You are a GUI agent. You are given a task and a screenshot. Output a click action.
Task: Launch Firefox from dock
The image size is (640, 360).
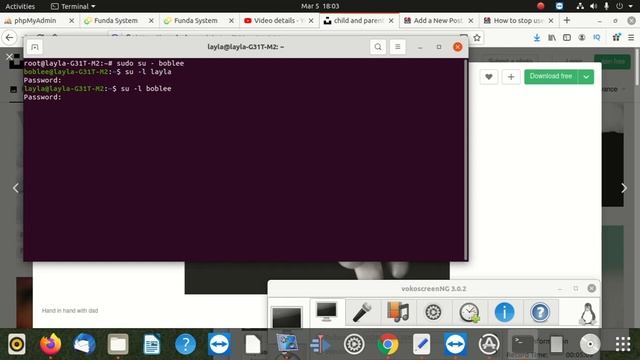pos(51,344)
